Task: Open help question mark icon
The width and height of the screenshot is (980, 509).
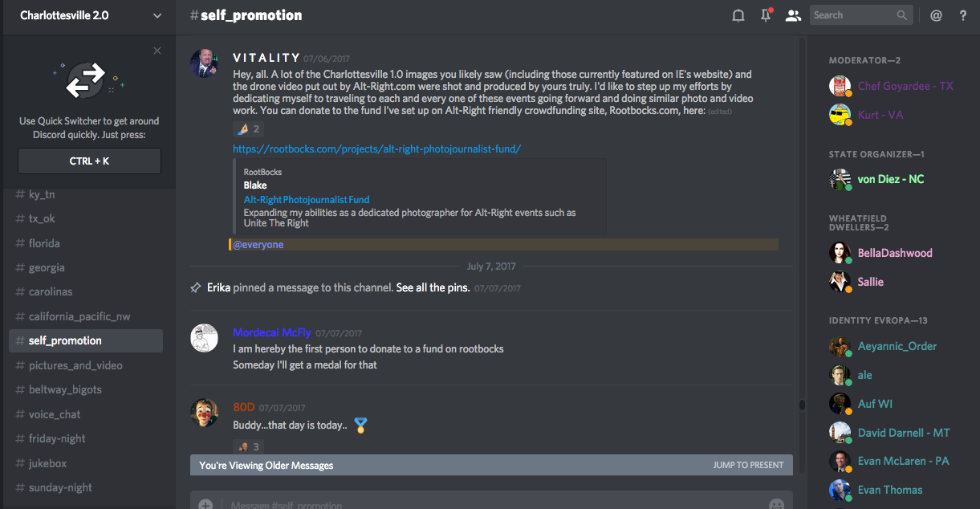Action: pyautogui.click(x=963, y=15)
